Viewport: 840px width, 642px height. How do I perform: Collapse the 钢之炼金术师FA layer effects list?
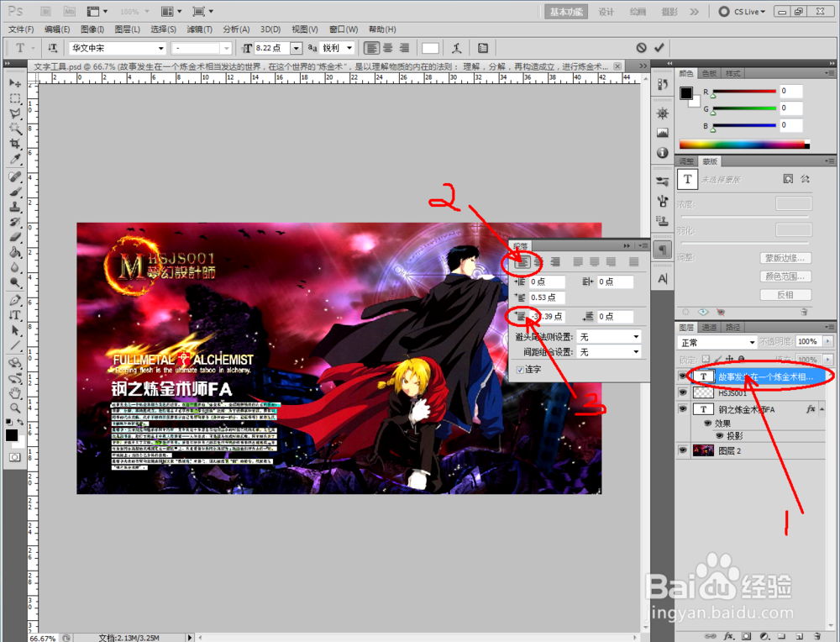[x=822, y=409]
